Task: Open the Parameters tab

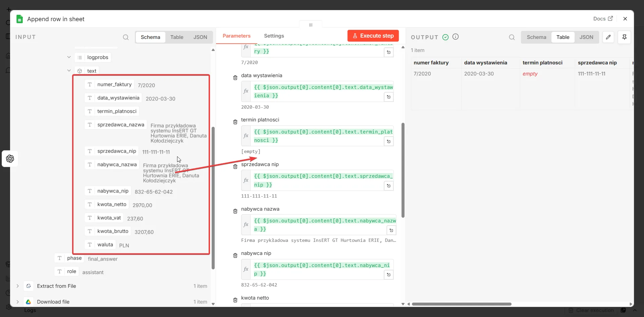Action: [236, 36]
